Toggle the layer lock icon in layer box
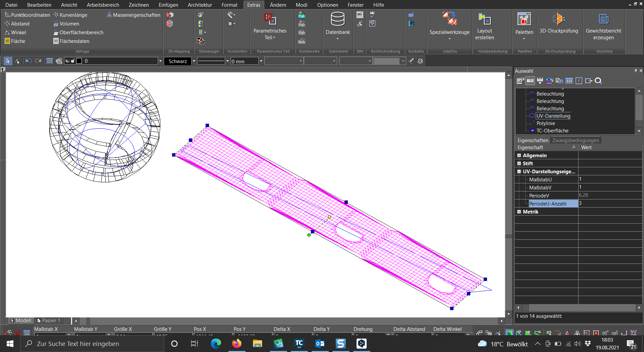644x352 pixels. [73, 61]
